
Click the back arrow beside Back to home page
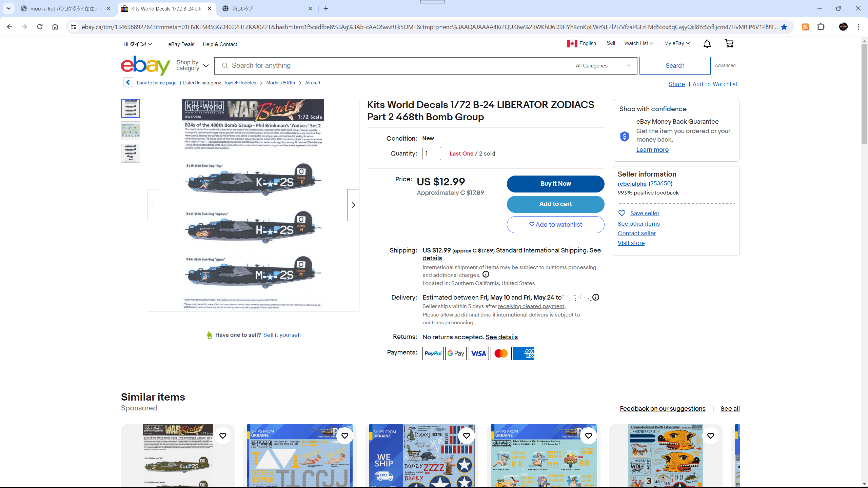[128, 82]
